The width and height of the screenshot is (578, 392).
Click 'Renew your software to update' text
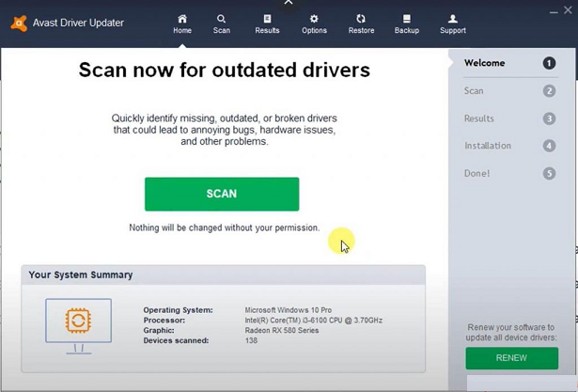coord(511,332)
